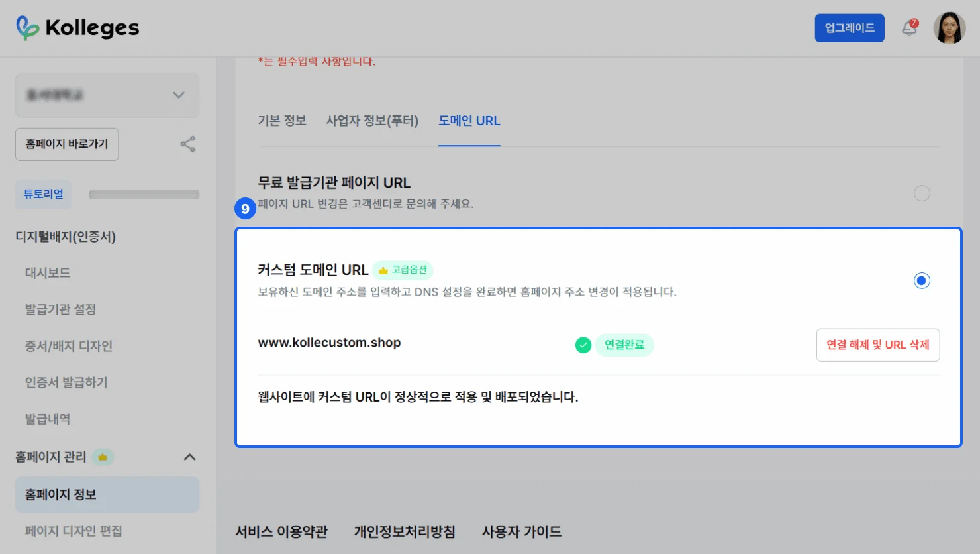The image size is (980, 554).
Task: Click the step 9 number marker
Action: point(245,209)
